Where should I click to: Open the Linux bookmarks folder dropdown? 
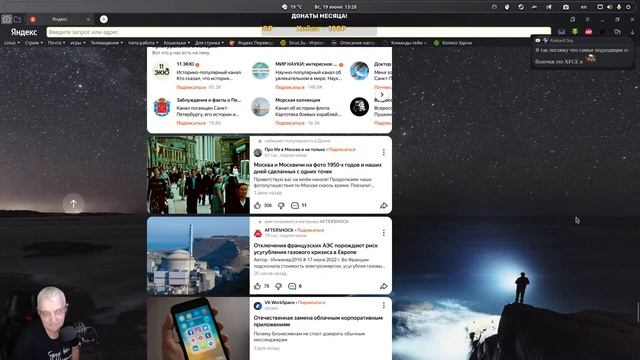pyautogui.click(x=12, y=42)
